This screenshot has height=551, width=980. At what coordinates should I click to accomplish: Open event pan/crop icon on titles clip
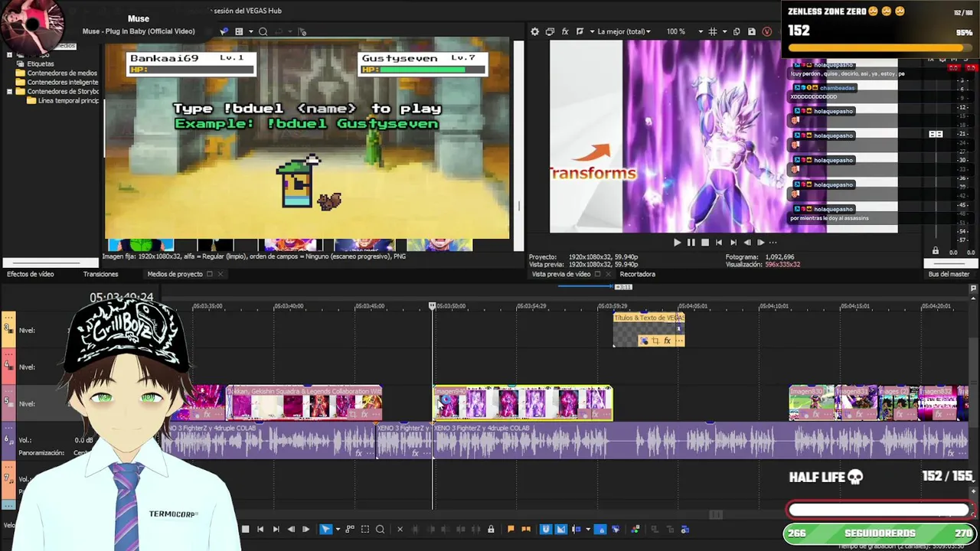click(655, 341)
